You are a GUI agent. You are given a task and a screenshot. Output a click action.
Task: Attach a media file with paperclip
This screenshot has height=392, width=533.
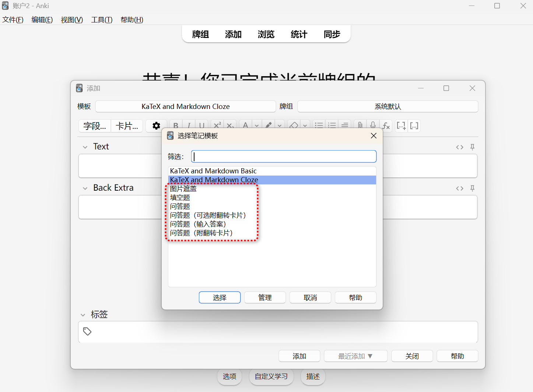point(360,126)
